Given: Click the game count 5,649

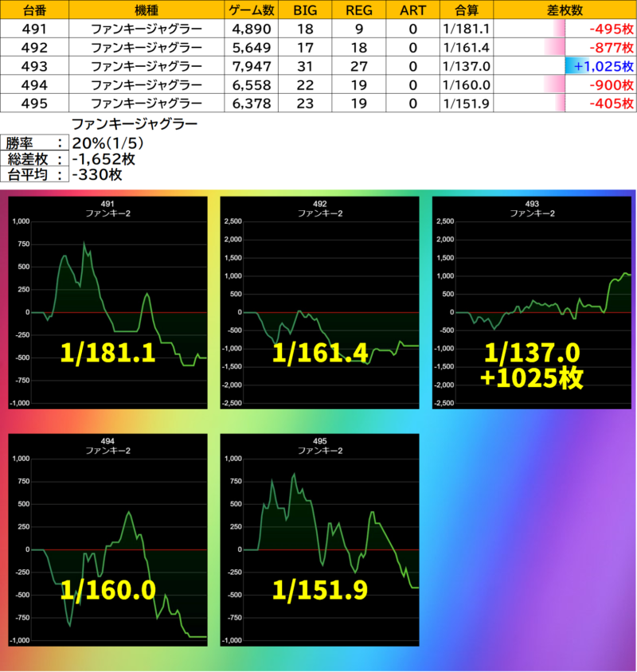Looking at the screenshot, I should pyautogui.click(x=251, y=47).
